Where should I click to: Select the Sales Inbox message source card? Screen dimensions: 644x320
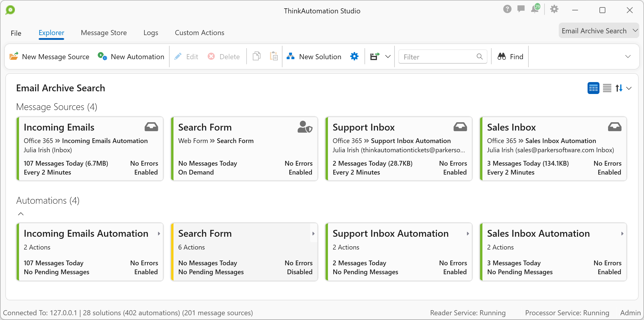tap(553, 149)
